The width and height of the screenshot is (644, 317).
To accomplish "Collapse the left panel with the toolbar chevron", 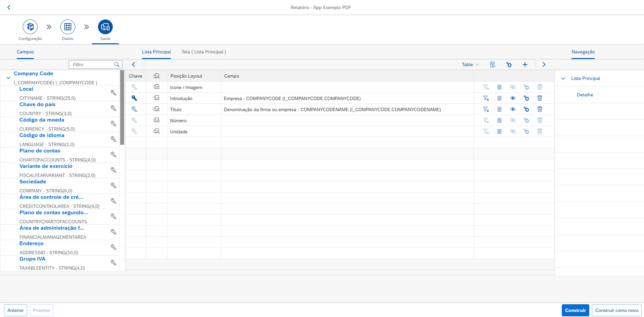I will click(134, 64).
